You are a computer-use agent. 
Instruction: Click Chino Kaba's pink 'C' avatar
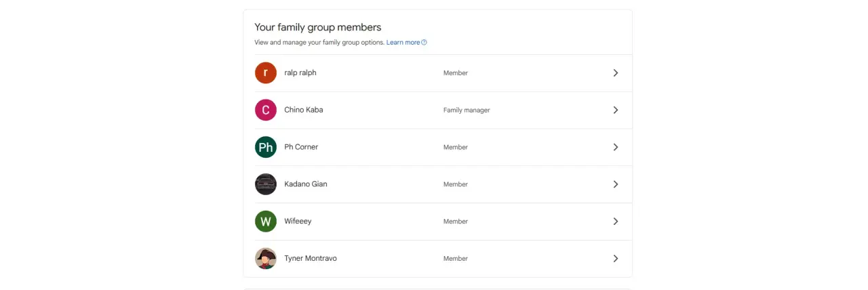tap(266, 110)
